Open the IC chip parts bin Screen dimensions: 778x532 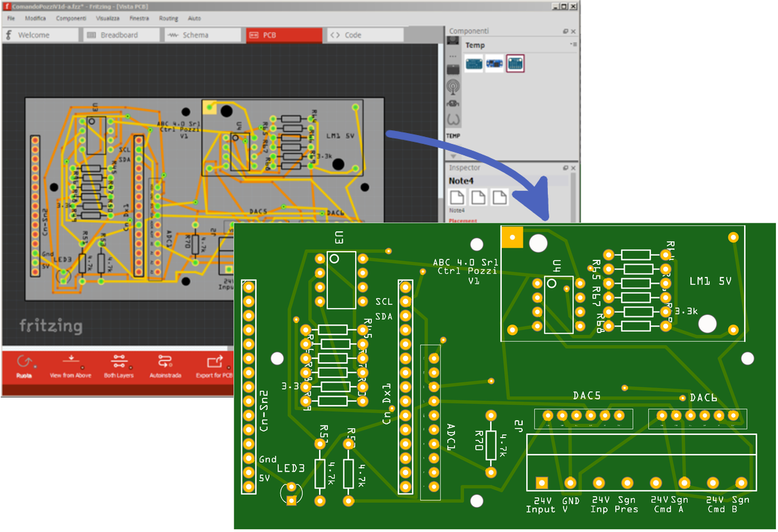click(453, 69)
